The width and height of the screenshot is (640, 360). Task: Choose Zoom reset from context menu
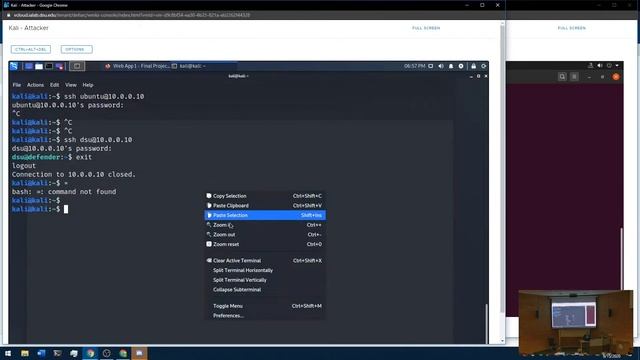tap(265, 244)
